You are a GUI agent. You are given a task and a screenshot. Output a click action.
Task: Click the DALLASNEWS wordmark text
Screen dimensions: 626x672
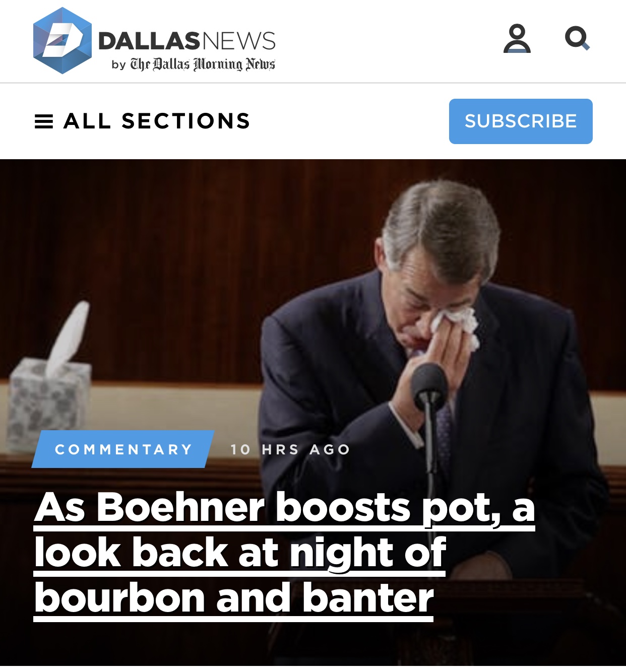[187, 41]
